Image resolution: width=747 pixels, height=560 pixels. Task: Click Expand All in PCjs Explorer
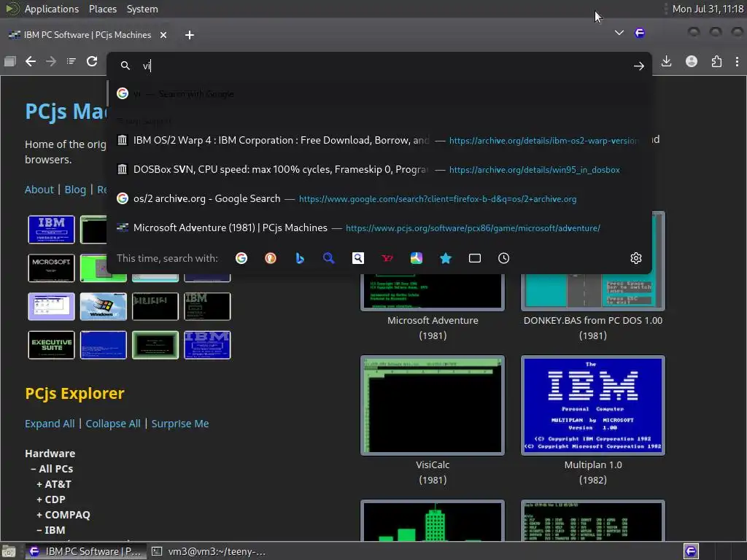point(50,424)
